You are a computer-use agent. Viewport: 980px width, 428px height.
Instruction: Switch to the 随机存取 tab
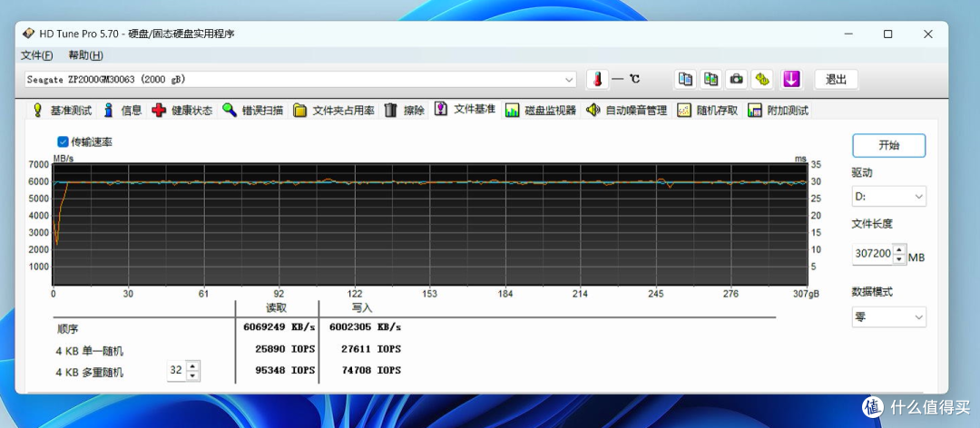(708, 111)
